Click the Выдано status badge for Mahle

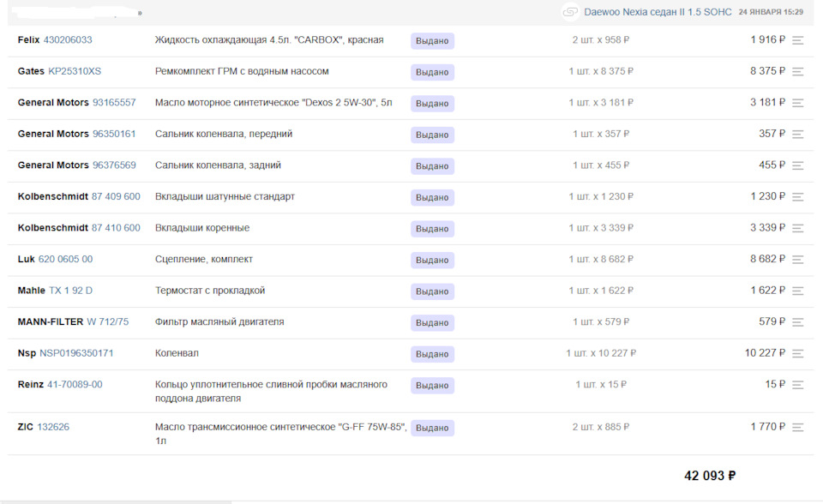[x=432, y=292]
